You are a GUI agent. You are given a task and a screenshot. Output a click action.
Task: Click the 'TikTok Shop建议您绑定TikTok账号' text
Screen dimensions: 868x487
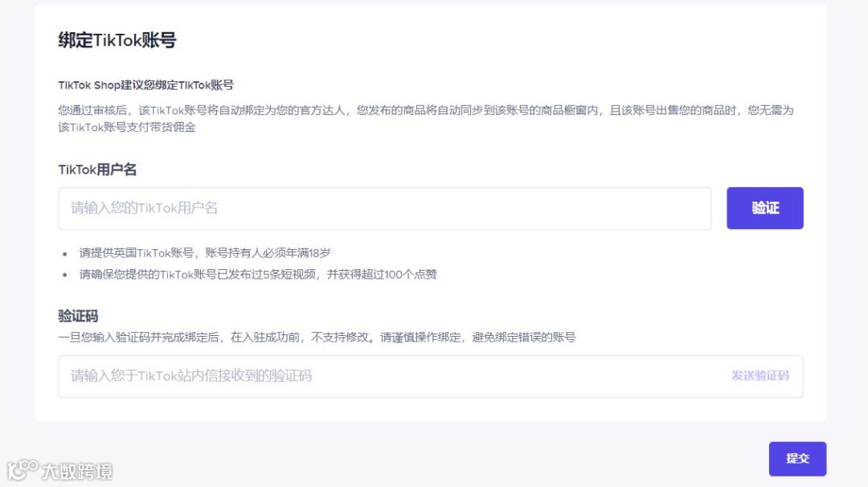146,85
